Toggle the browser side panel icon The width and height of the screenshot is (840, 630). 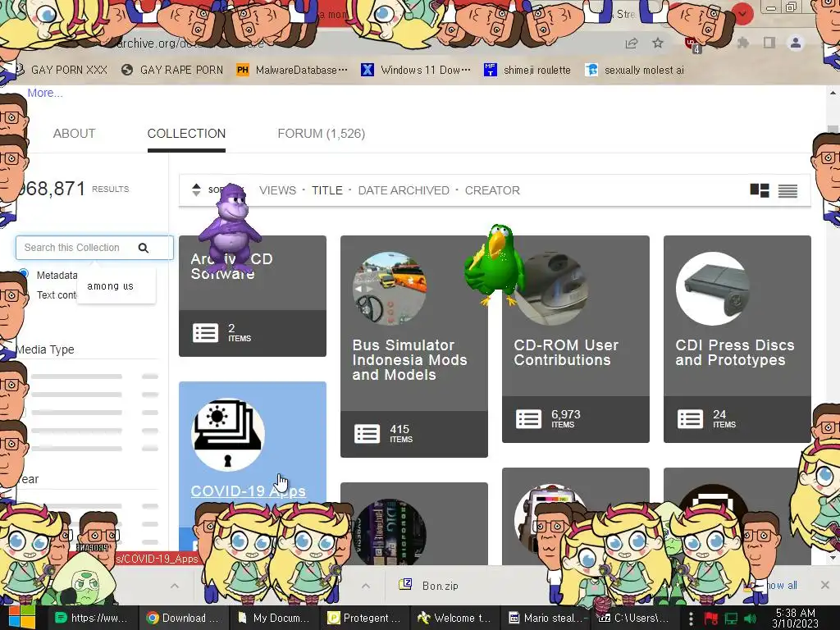tap(769, 43)
